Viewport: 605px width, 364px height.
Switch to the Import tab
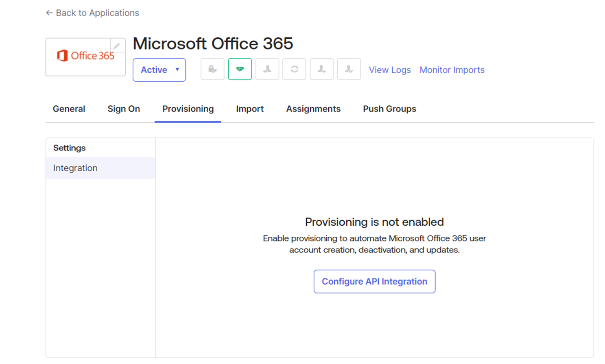(x=250, y=109)
